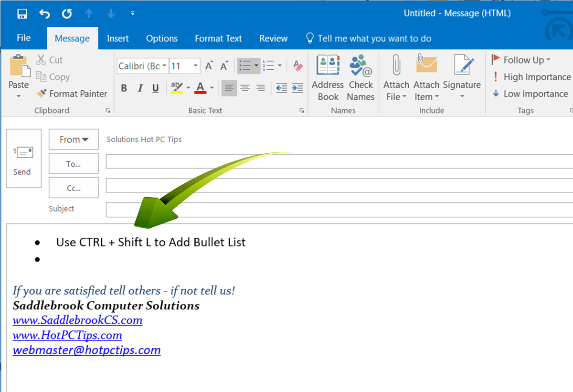Open text highlight color dropdown arrow

[x=188, y=88]
